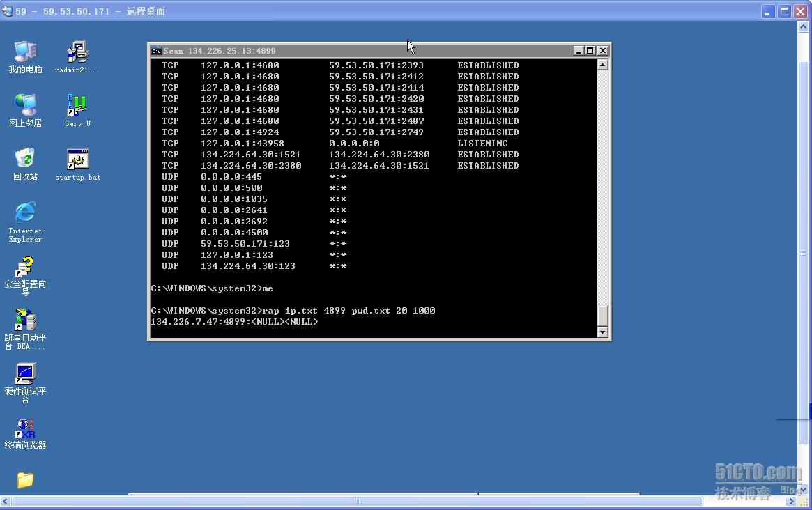Click the console scrollbar up arrow
812x510 pixels.
tap(602, 65)
